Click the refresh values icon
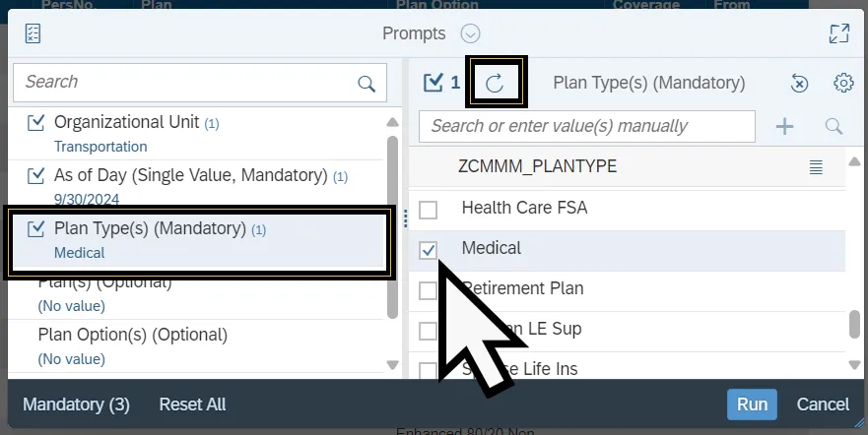The height and width of the screenshot is (435, 868). tap(495, 84)
